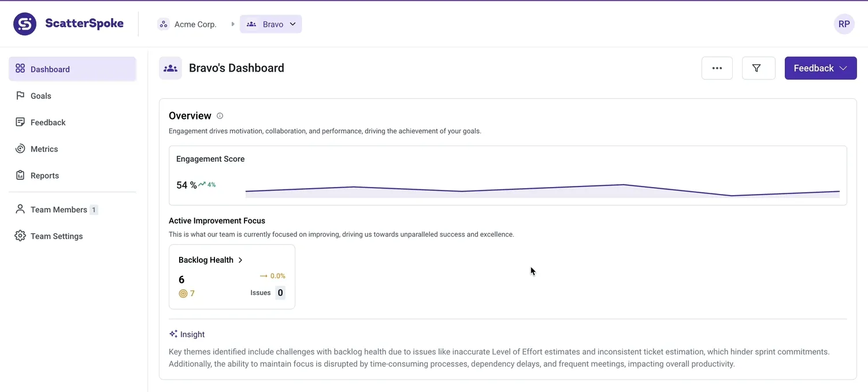This screenshot has height=392, width=868.
Task: Go to Goals in the sidebar
Action: coord(40,96)
